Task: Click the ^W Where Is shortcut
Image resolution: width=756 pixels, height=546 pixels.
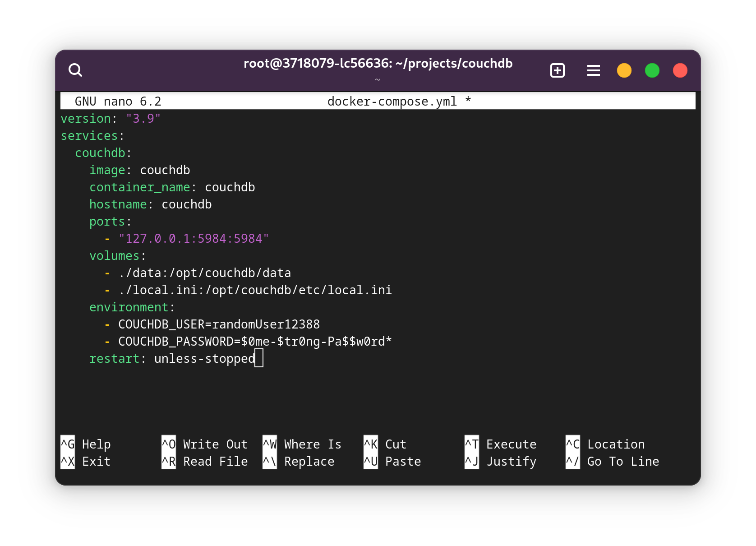Action: point(302,444)
